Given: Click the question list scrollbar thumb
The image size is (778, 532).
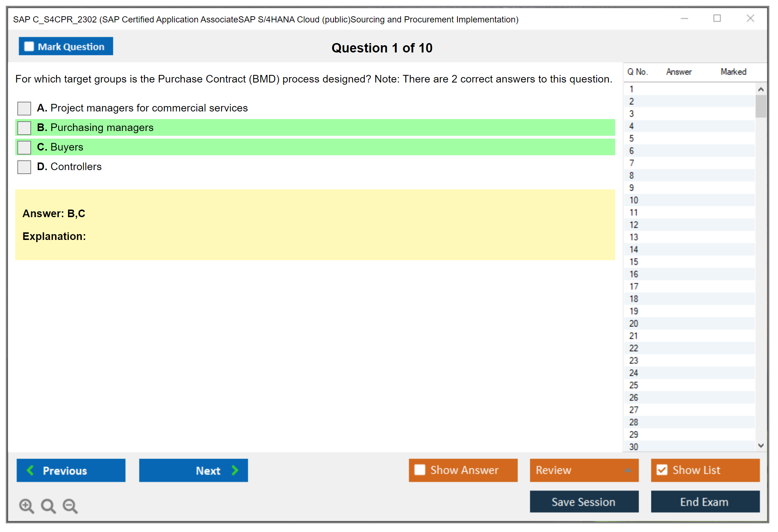Looking at the screenshot, I should point(761,106).
